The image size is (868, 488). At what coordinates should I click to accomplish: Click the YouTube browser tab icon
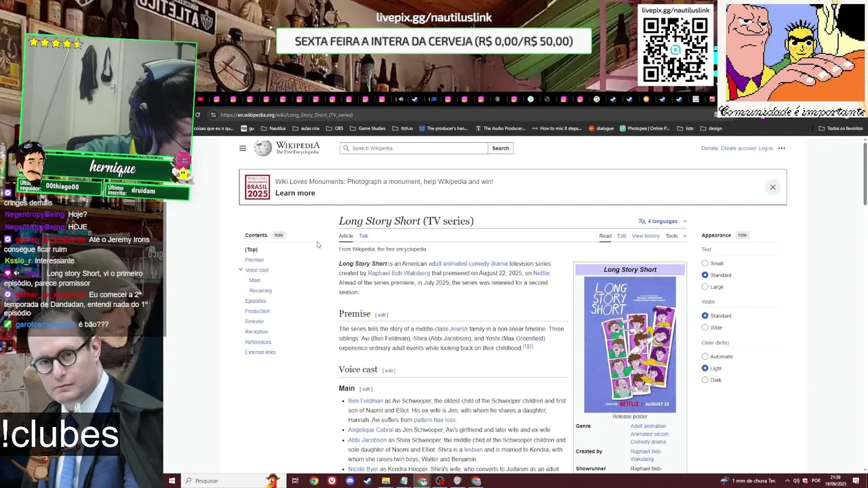(x=200, y=99)
